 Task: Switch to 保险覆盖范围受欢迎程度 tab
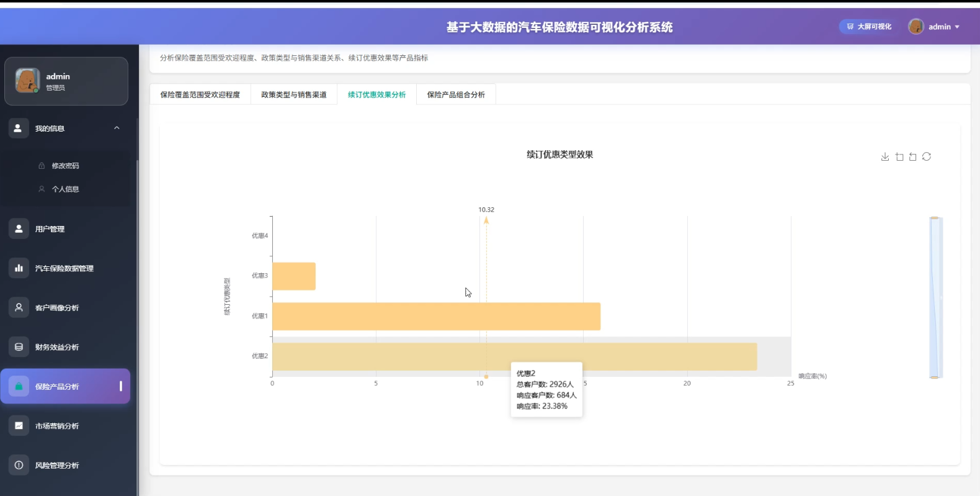(x=200, y=94)
